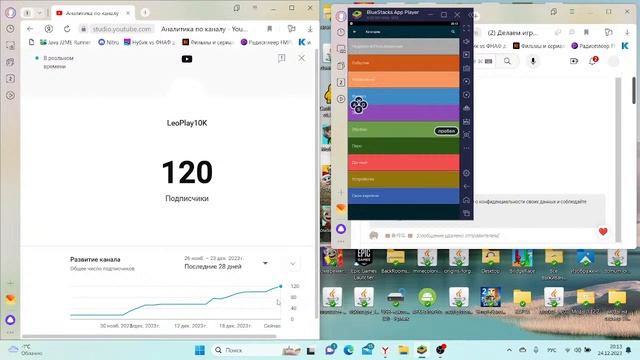Click the пробел key overlay in BlueStacks
Viewport: 640px width, 360px height.
click(x=446, y=131)
